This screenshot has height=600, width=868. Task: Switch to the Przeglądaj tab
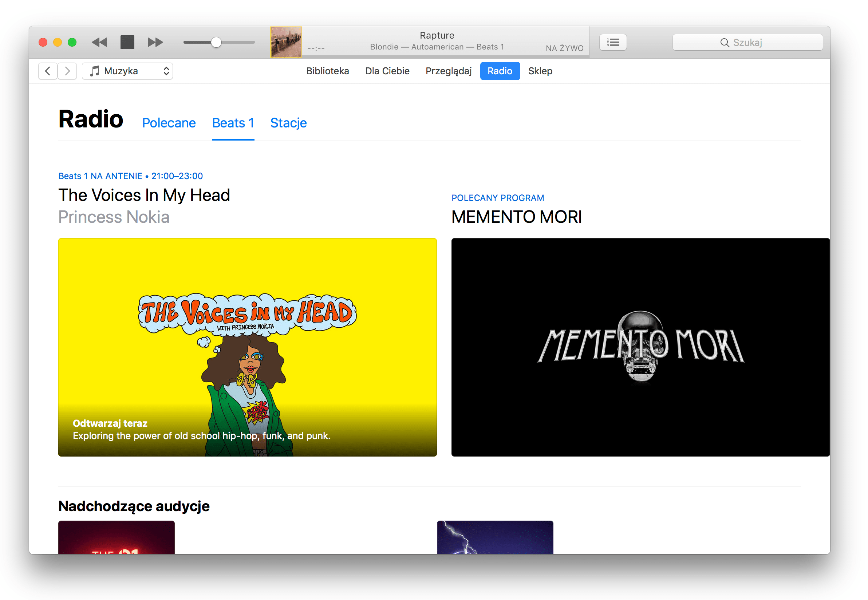pyautogui.click(x=449, y=71)
